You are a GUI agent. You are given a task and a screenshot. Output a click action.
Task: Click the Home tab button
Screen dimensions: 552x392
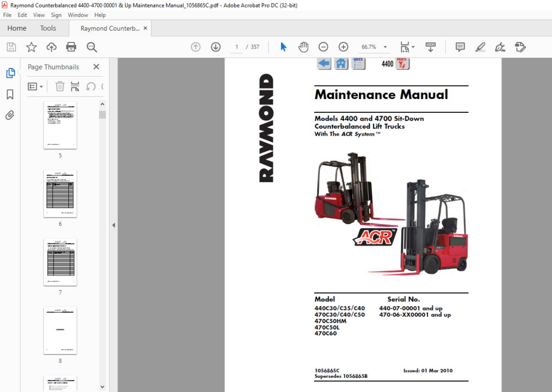(x=17, y=28)
